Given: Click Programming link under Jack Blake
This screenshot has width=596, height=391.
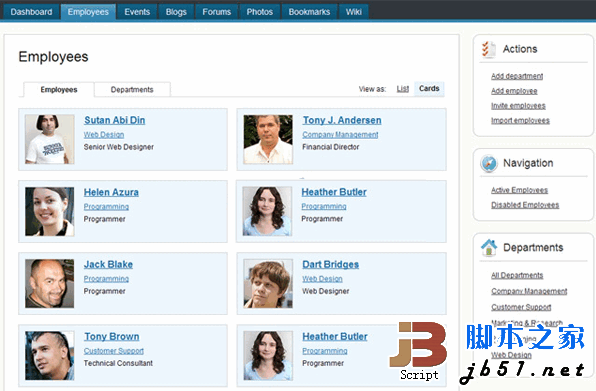Looking at the screenshot, I should click(x=106, y=279).
